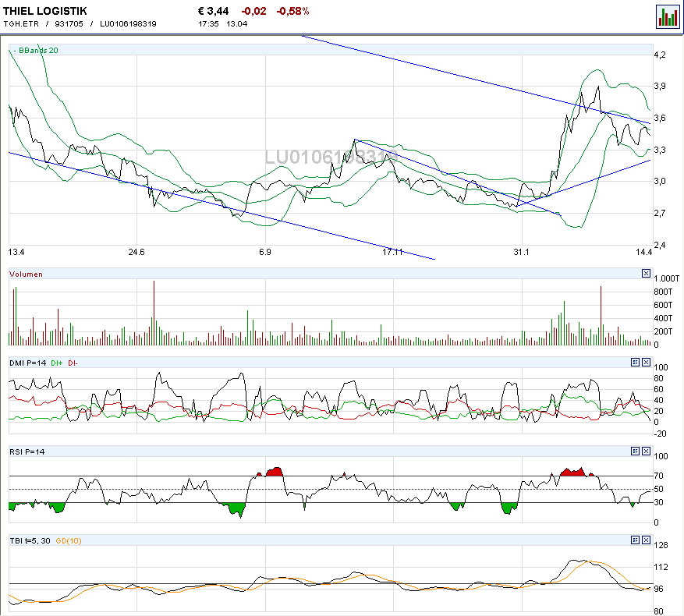The image size is (684, 616).
Task: Click the DMI P=14 label
Action: [27, 363]
